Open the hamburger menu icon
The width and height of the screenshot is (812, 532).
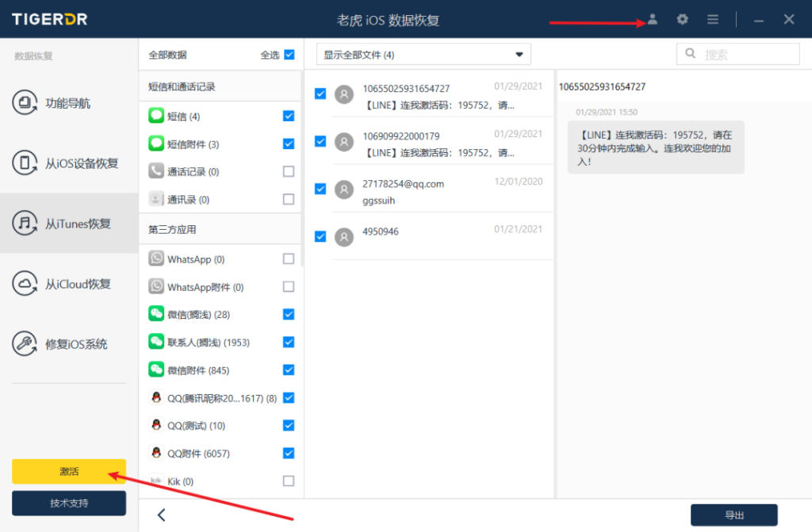[713, 19]
